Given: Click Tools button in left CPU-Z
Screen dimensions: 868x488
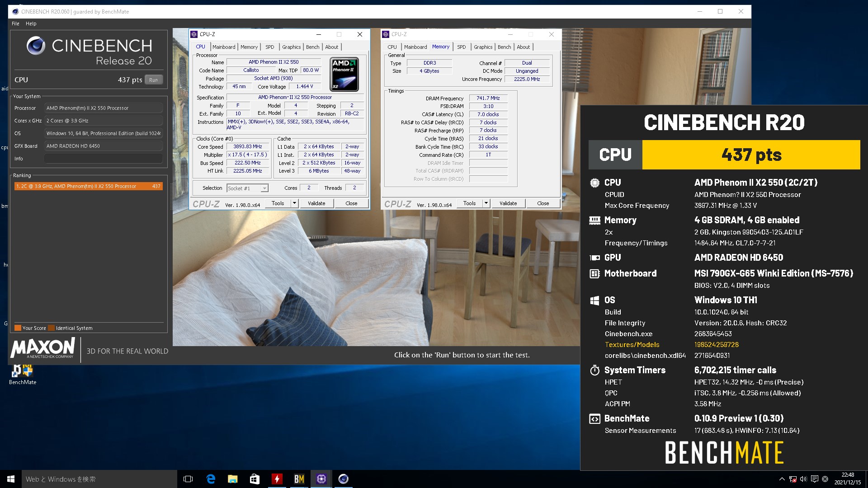Looking at the screenshot, I should pyautogui.click(x=278, y=203).
